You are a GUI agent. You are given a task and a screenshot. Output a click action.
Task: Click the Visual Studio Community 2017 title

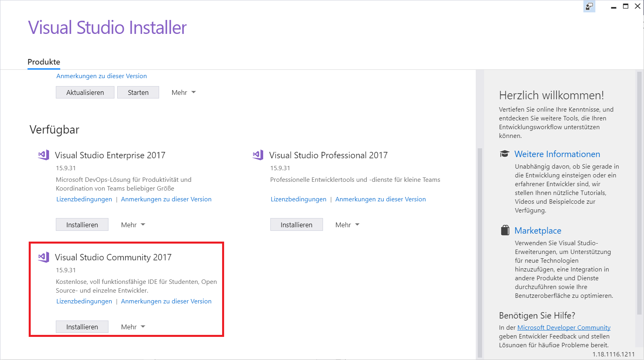click(113, 258)
